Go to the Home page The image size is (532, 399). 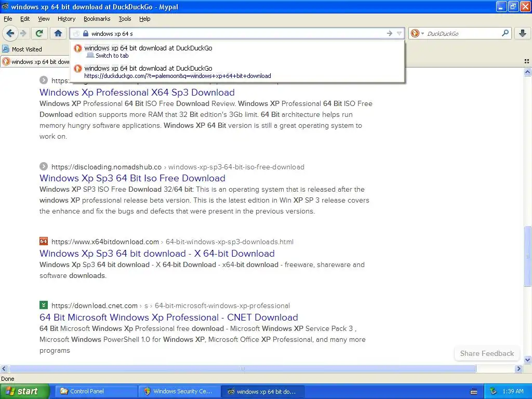tap(58, 33)
